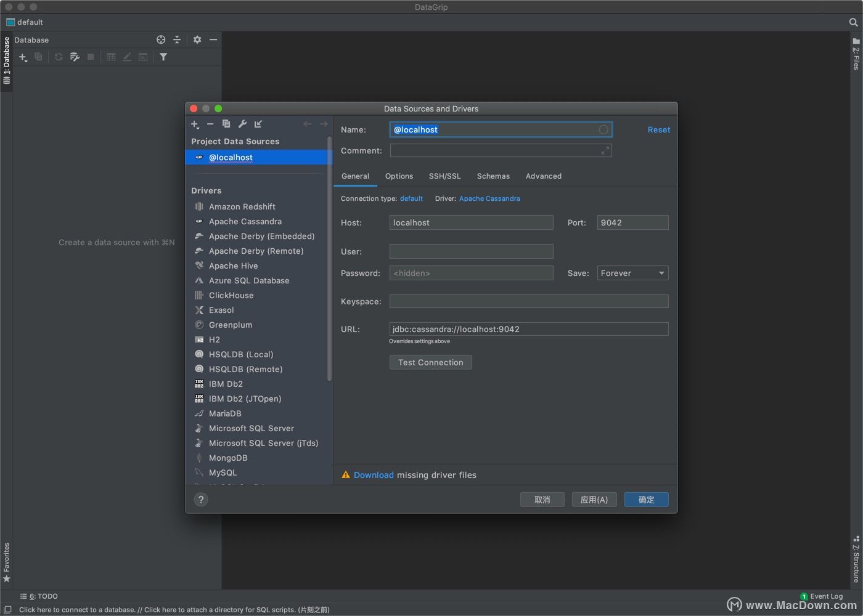Open the Z: Structure side tab
The image size is (863, 616).
point(856,559)
